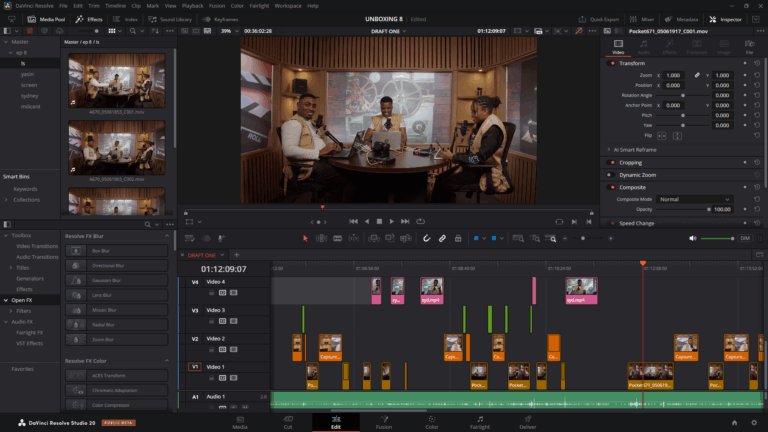Click the Quick Export button
The height and width of the screenshot is (432, 768).
[x=599, y=19]
